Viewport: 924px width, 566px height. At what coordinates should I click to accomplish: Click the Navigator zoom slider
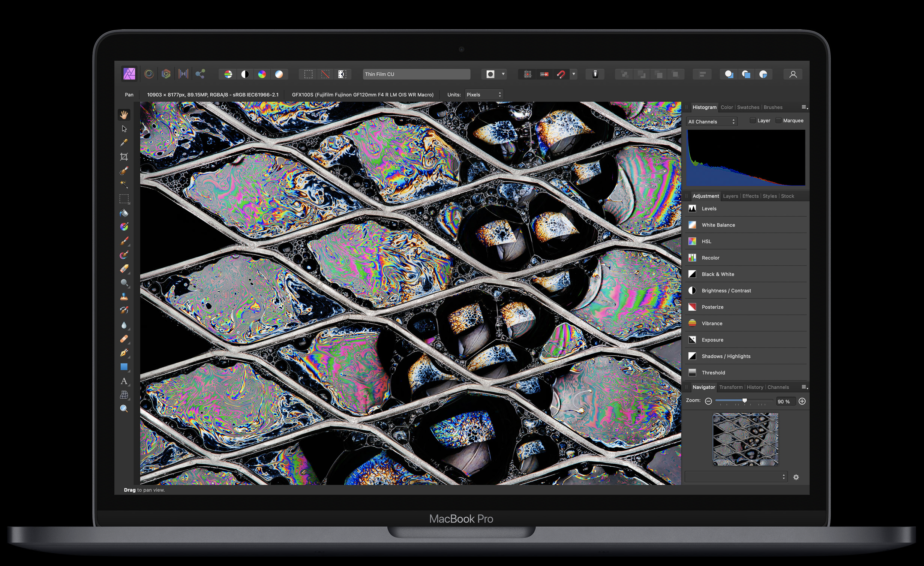(x=744, y=401)
